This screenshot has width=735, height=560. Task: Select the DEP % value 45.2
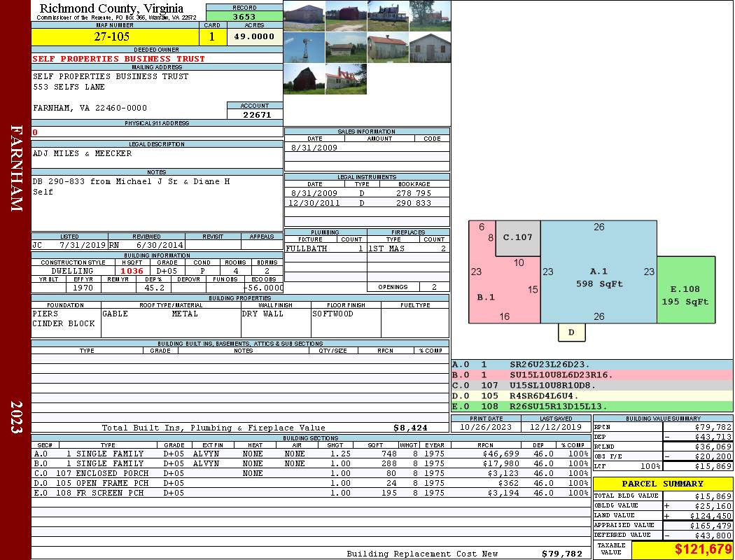(x=154, y=288)
